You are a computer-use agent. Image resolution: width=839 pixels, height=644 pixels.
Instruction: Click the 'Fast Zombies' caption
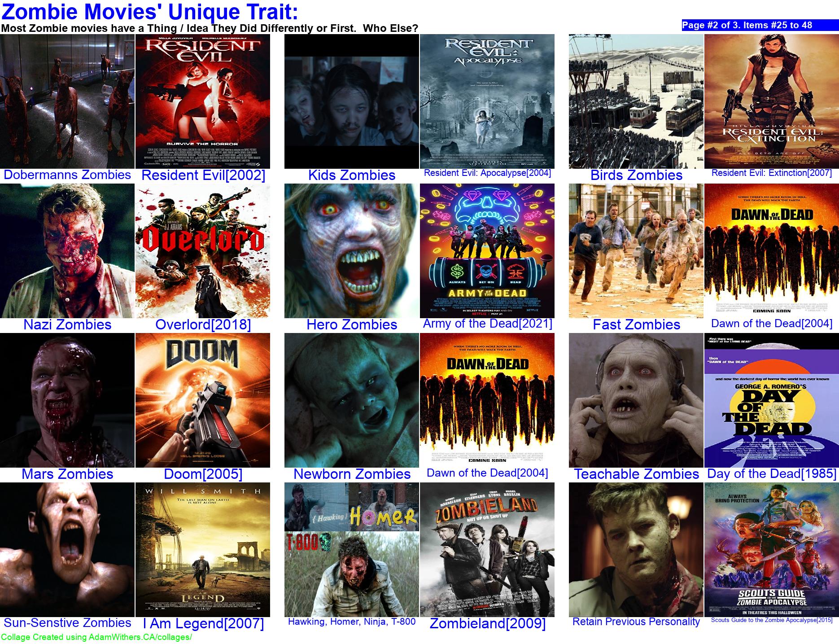[x=636, y=324]
